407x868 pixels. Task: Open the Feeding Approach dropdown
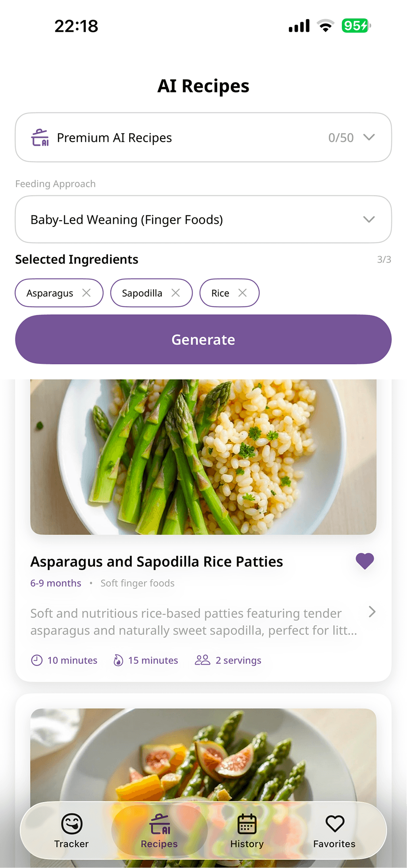[203, 219]
